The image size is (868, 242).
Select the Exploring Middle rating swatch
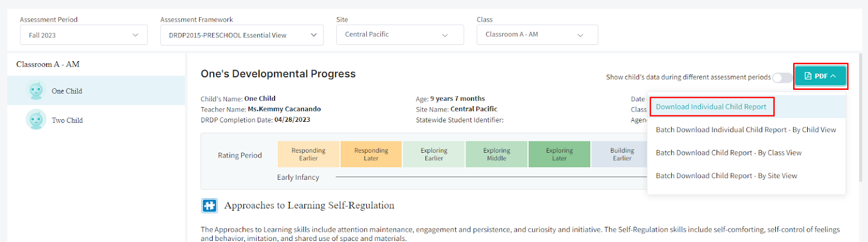496,154
